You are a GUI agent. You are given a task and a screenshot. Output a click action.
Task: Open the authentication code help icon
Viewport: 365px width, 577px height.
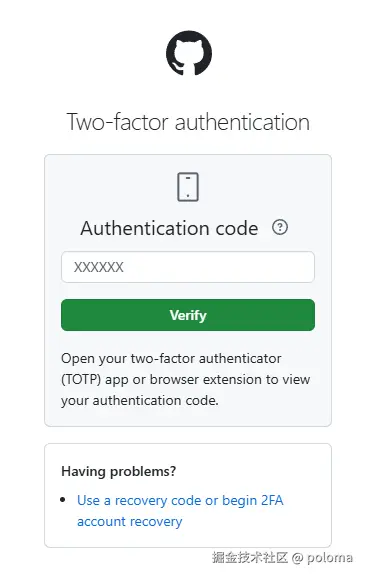(280, 227)
